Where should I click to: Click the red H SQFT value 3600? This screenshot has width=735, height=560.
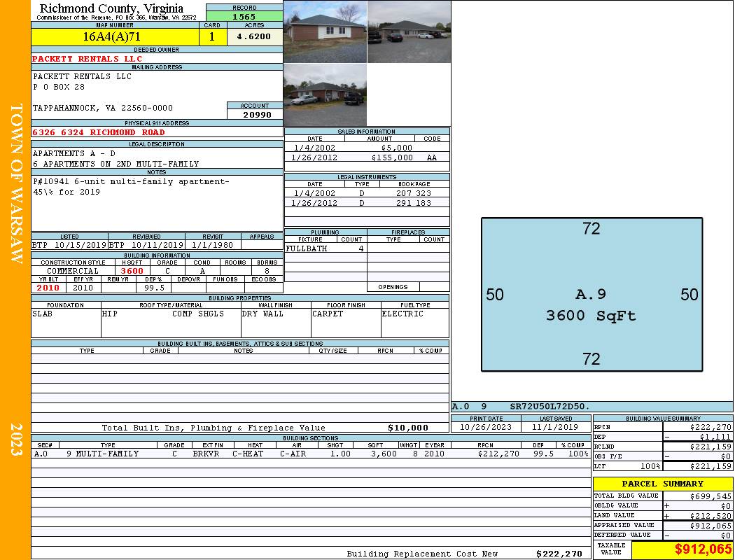(132, 271)
